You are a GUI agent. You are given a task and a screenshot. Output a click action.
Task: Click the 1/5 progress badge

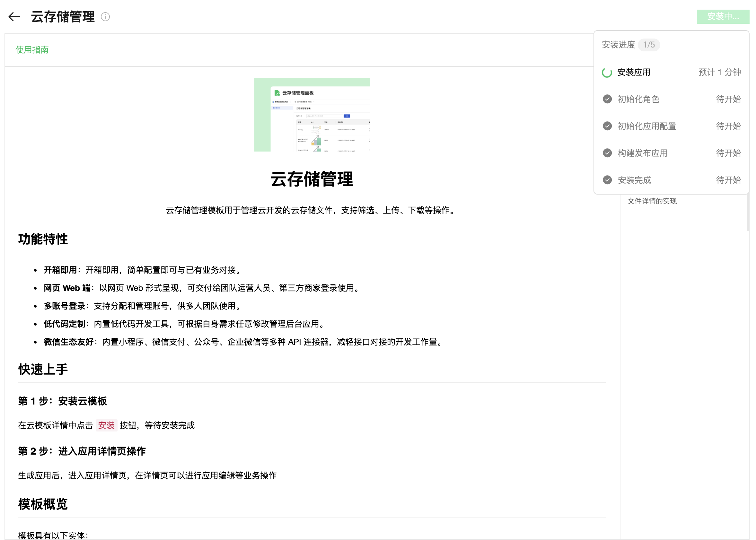coord(648,45)
